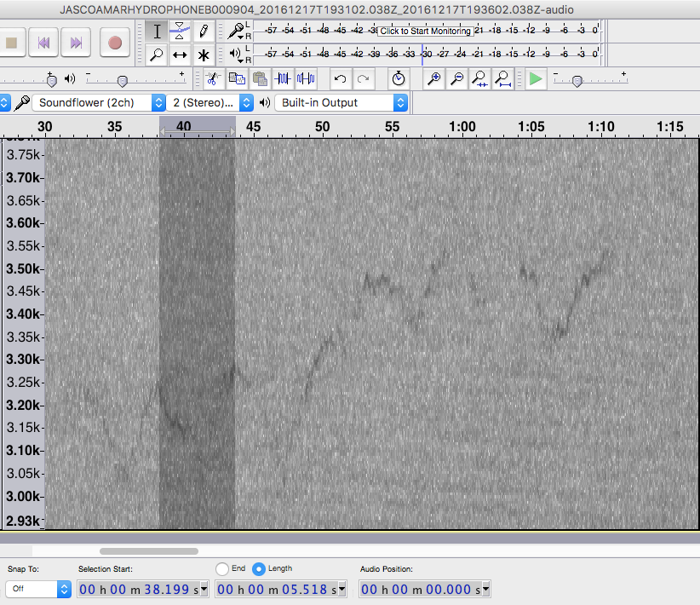Select the Length radio button
Image resolution: width=700 pixels, height=605 pixels.
(259, 568)
